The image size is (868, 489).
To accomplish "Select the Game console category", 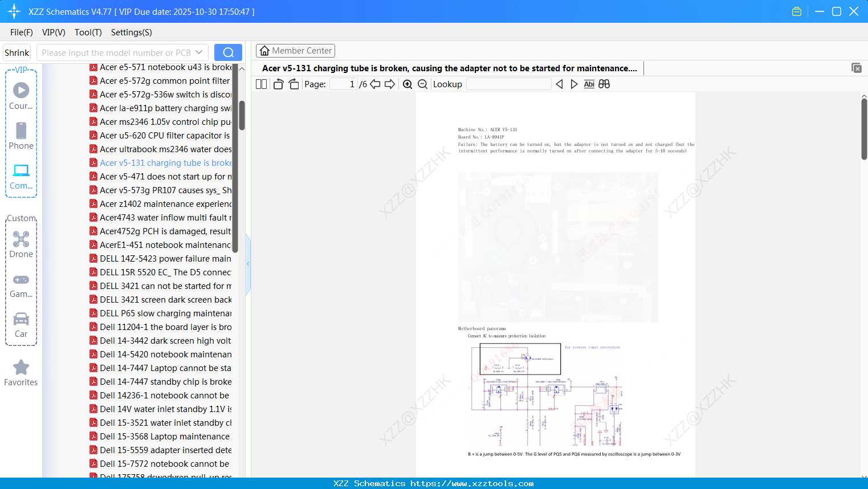I will 21,285.
